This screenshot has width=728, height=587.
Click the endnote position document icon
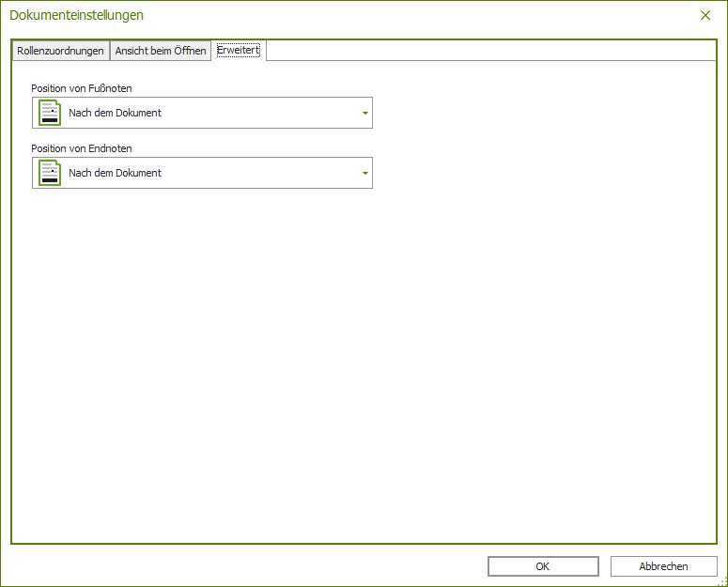click(50, 173)
